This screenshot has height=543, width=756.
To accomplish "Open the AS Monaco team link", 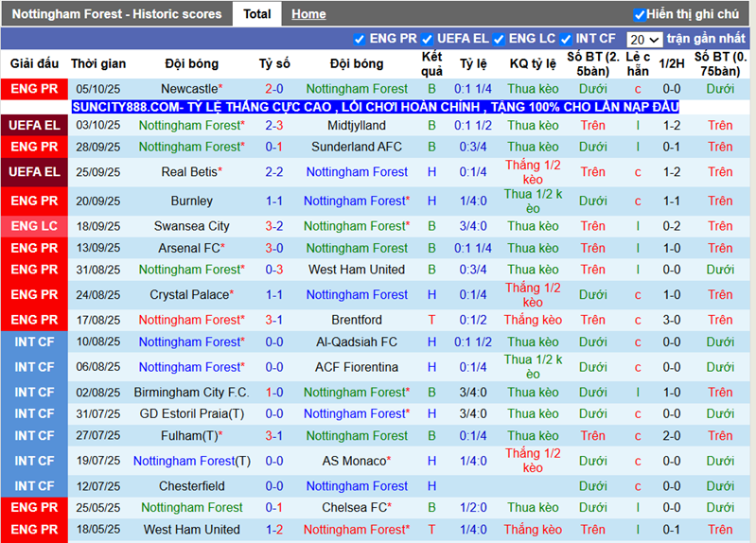I will tap(354, 461).
